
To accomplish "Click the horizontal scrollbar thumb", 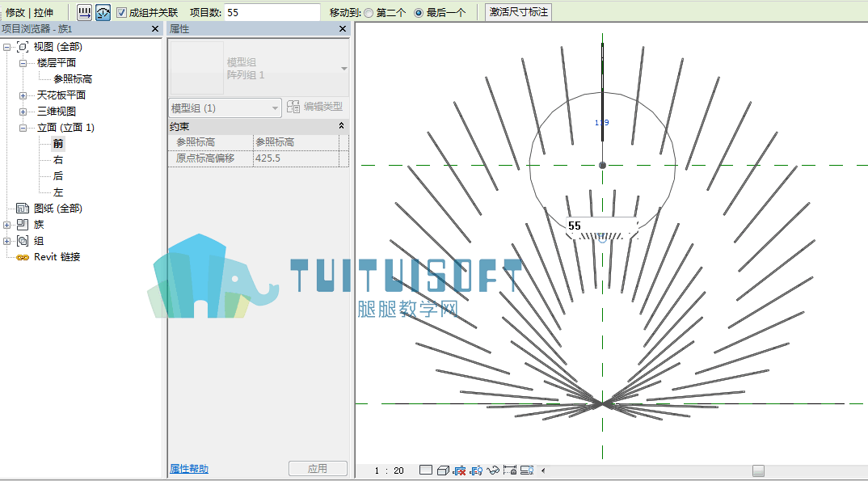I will pos(758,470).
